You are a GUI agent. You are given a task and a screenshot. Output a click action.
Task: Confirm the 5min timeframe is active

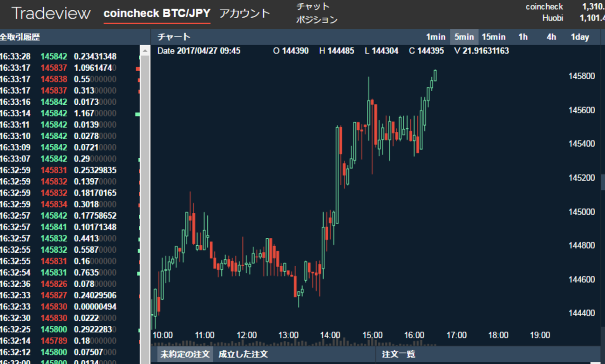coord(464,37)
